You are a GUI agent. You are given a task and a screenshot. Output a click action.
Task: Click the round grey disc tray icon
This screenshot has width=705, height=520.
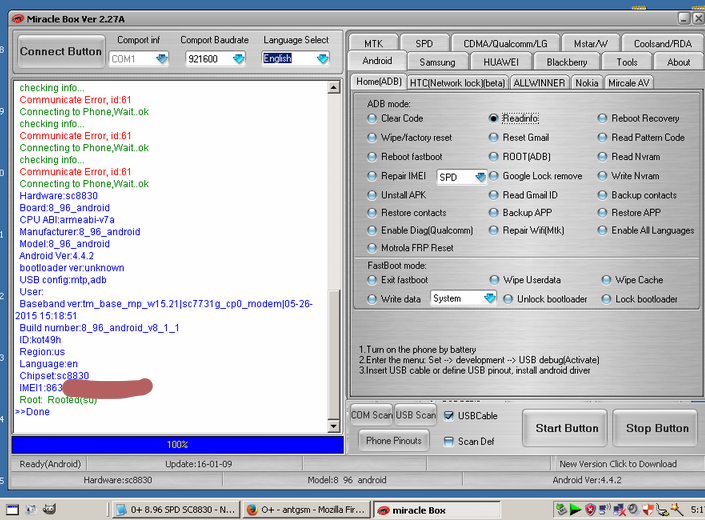[634, 509]
